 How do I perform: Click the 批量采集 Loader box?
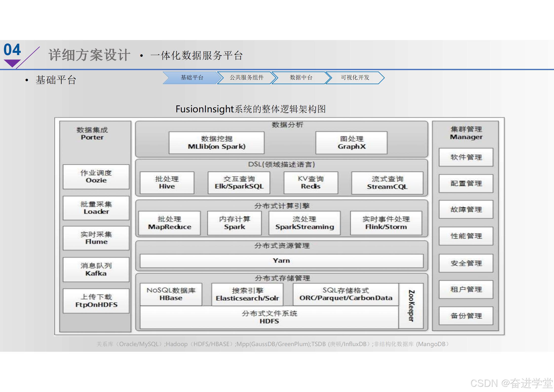coord(96,208)
